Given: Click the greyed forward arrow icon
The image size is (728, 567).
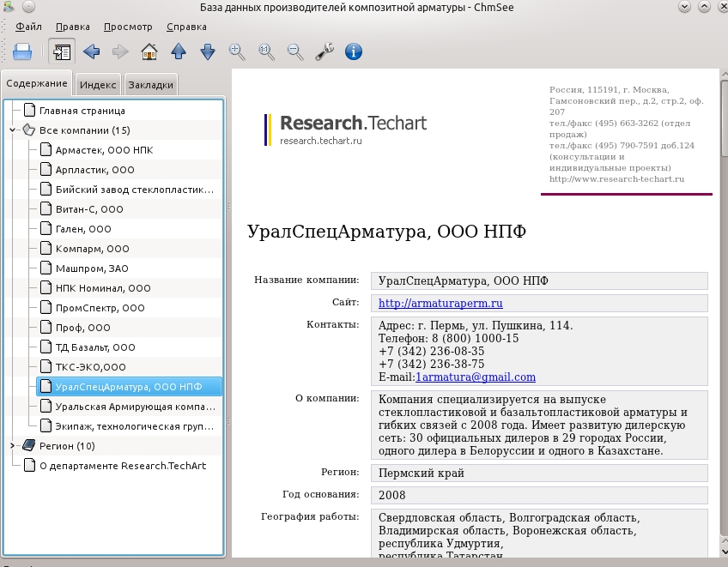Looking at the screenshot, I should [x=120, y=51].
